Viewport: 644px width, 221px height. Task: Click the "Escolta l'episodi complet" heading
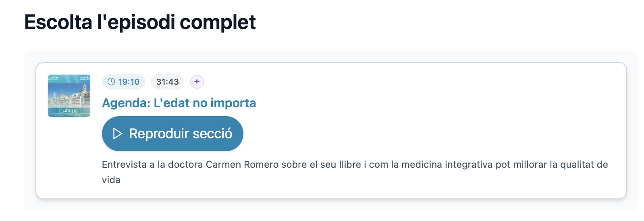pos(140,22)
